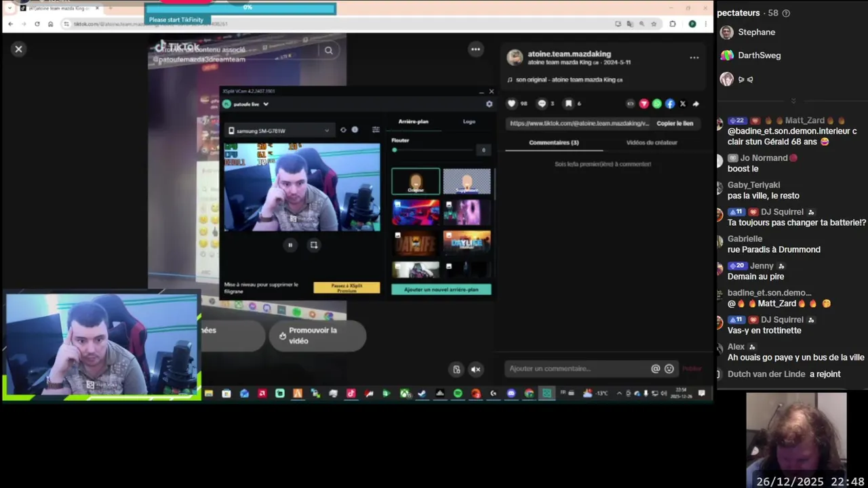Click DJ Squirrel's battery comment
Screen dimensions: 868x488
(797, 222)
